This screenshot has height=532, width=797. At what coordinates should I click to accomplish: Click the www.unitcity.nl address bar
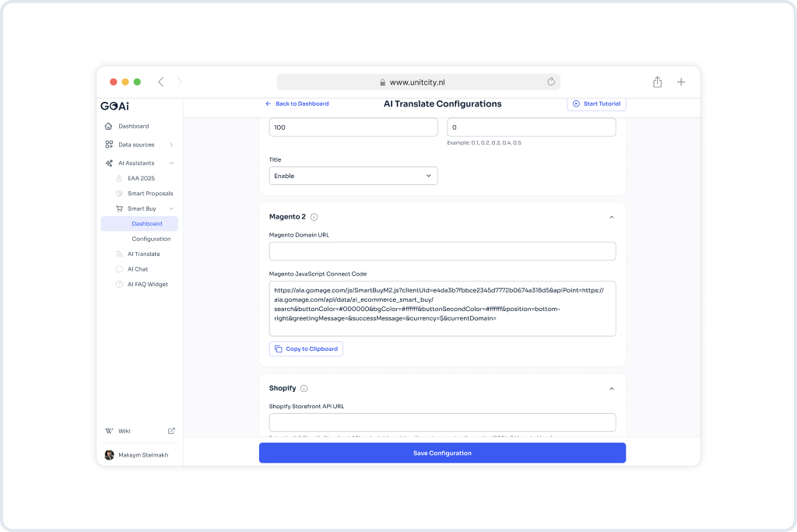click(418, 82)
